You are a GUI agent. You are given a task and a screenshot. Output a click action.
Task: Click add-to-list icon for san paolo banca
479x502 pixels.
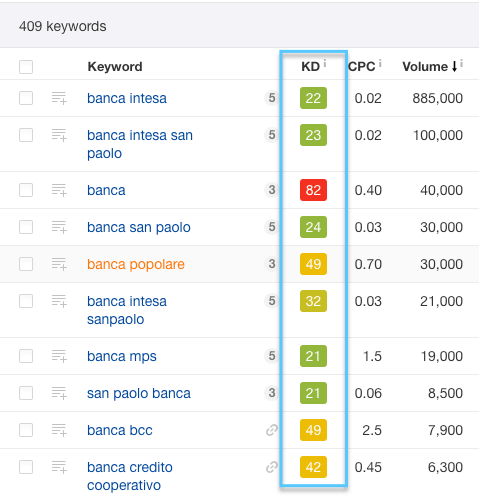tap(59, 393)
